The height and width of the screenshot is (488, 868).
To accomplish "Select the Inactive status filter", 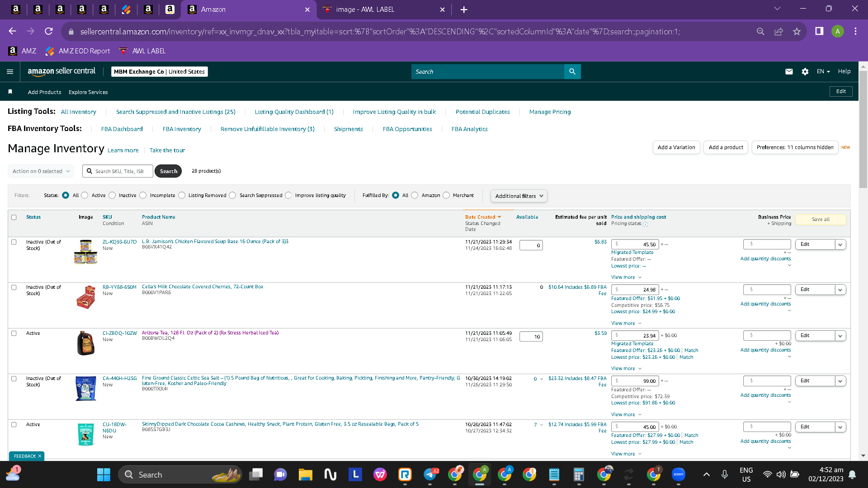I will 112,195.
